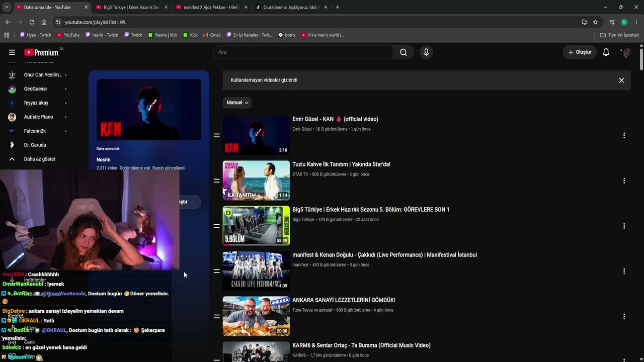Close the Big5 Türkiye browser tab
The width and height of the screenshot is (644, 362).
coord(166,7)
